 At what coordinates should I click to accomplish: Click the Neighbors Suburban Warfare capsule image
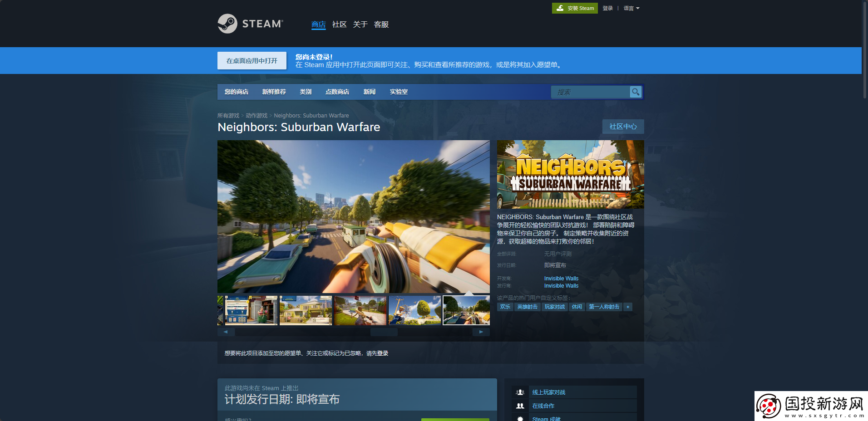tap(571, 174)
